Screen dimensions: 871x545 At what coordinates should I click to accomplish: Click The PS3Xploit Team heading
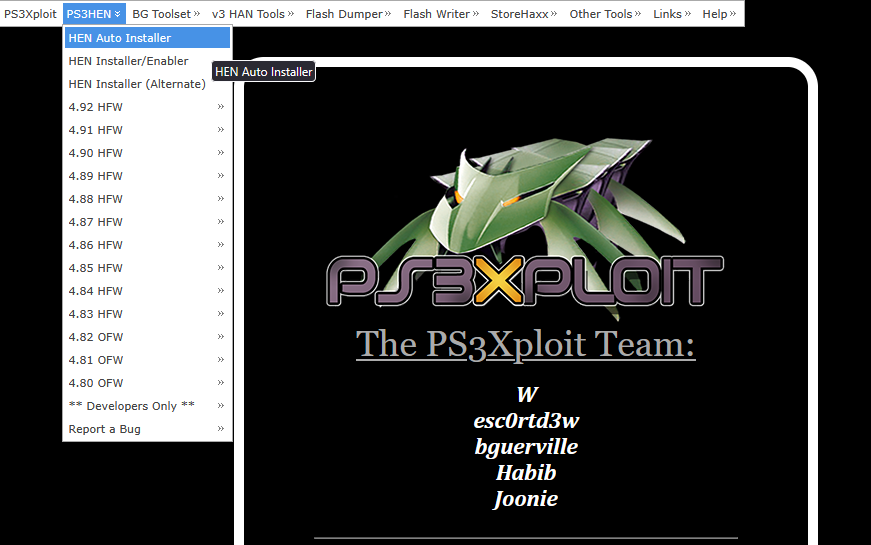[525, 344]
